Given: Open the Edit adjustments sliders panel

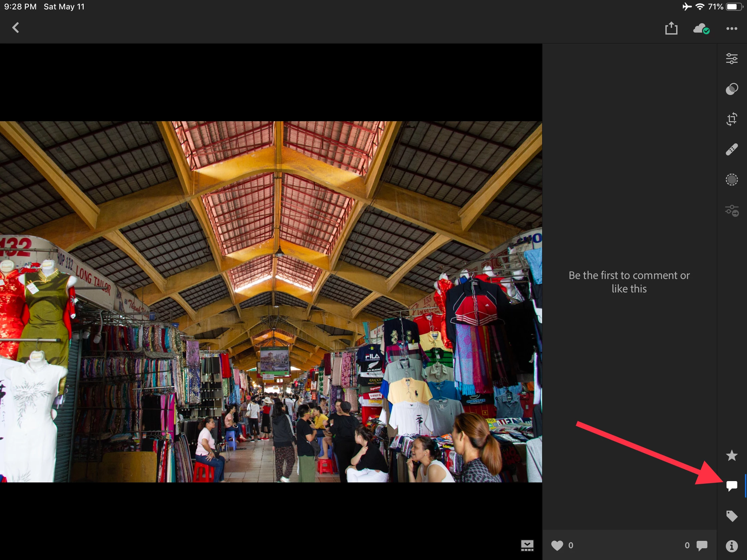Looking at the screenshot, I should [x=732, y=59].
